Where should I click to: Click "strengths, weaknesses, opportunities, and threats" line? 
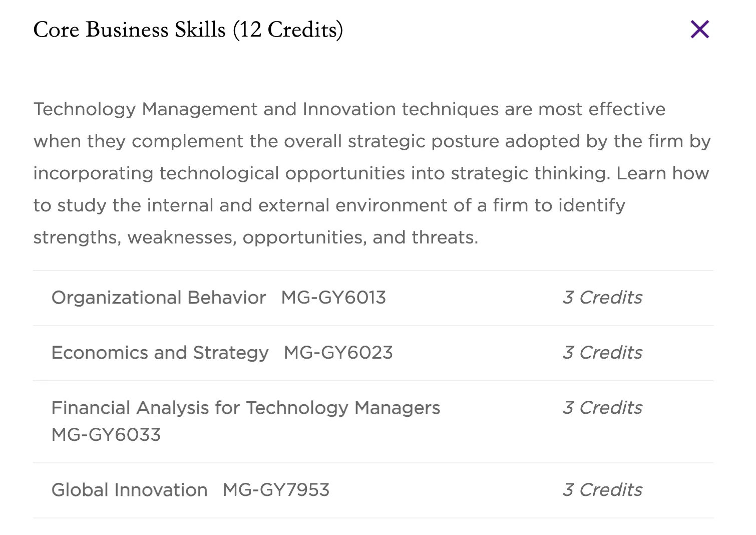(x=255, y=237)
